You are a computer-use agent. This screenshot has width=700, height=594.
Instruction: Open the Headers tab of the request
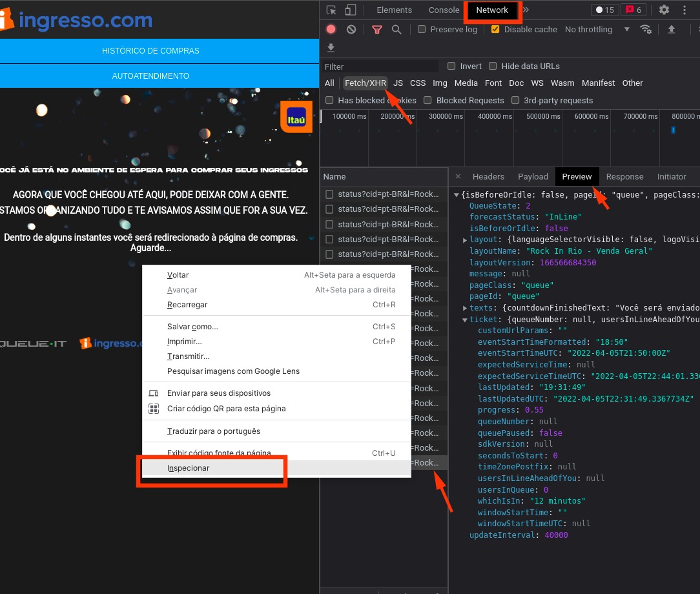pos(488,177)
